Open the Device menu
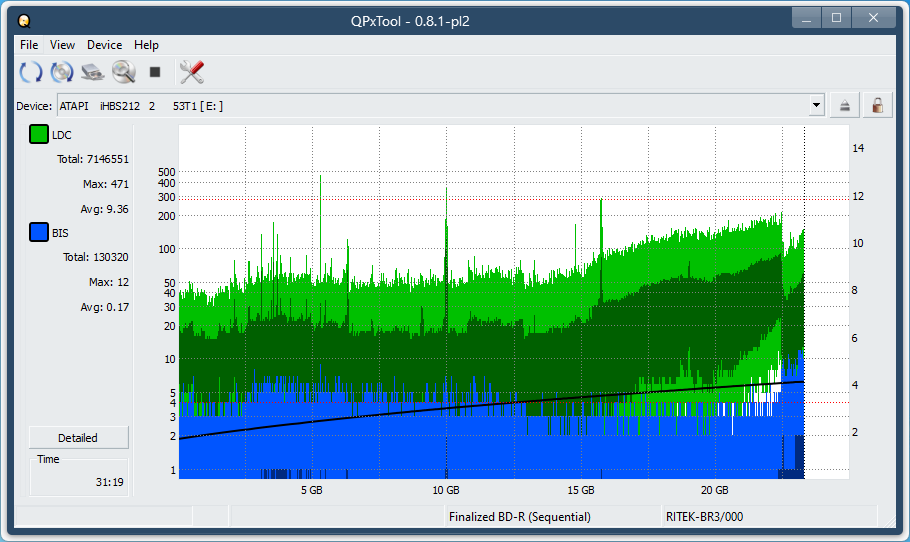The height and width of the screenshot is (542, 910). [x=104, y=45]
